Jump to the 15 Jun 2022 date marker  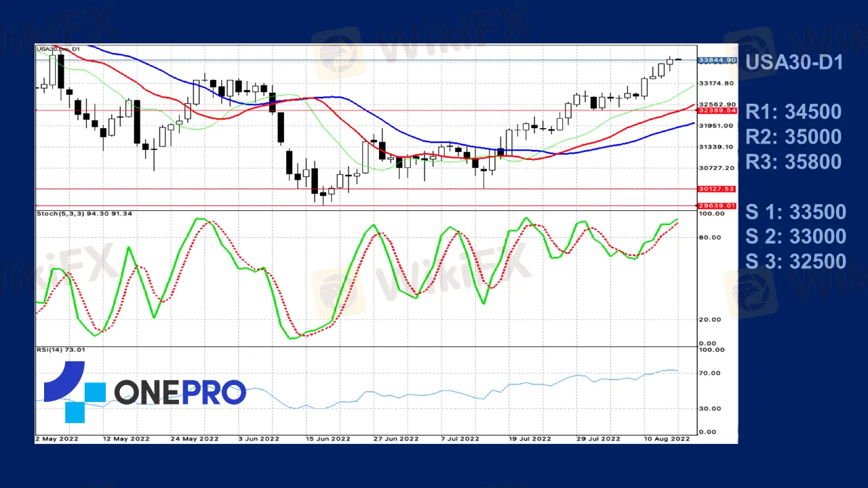[x=328, y=439]
